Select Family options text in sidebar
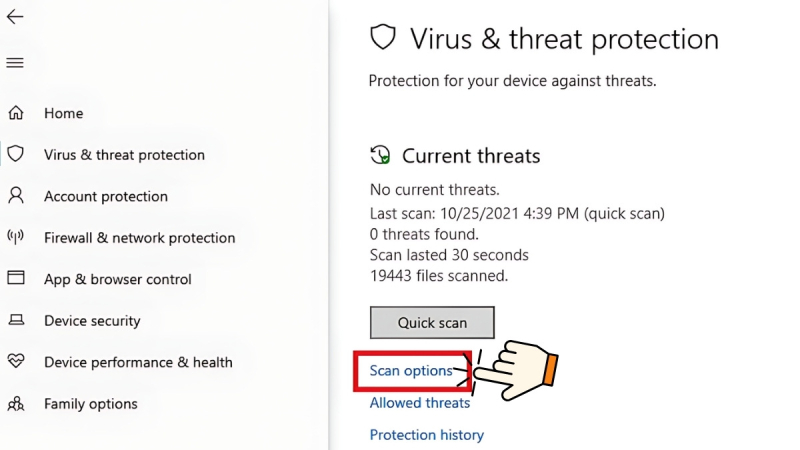 [90, 404]
